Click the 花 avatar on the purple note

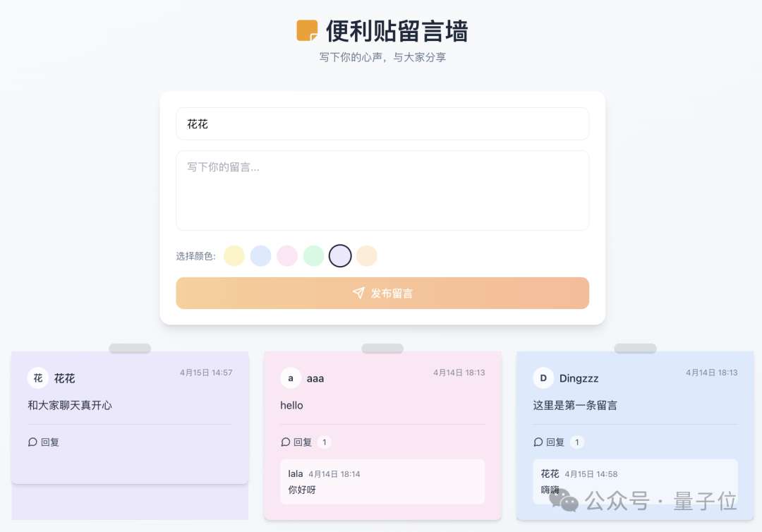(x=39, y=378)
